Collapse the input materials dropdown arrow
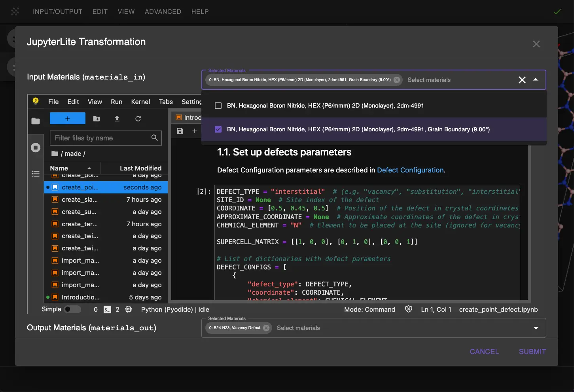The image size is (574, 392). click(536, 80)
